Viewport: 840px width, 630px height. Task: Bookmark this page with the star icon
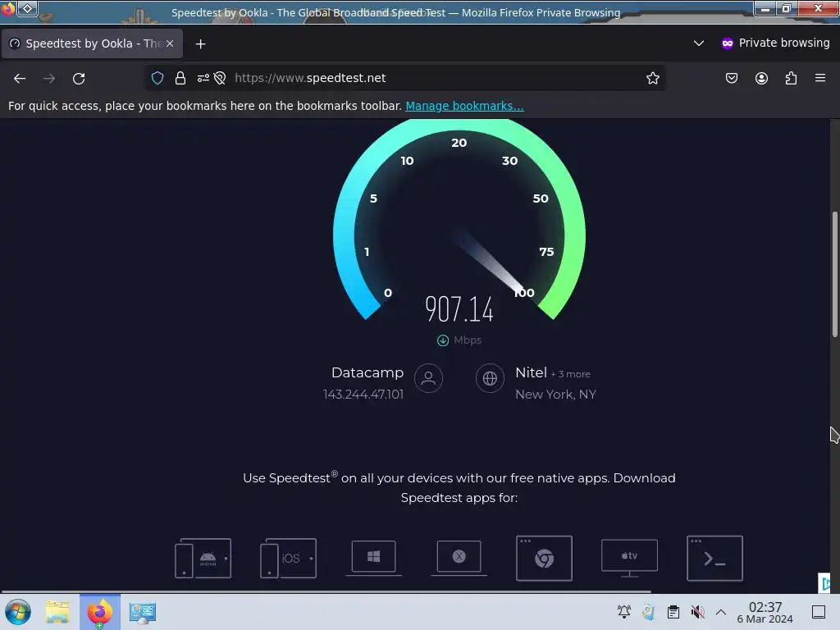652,78
